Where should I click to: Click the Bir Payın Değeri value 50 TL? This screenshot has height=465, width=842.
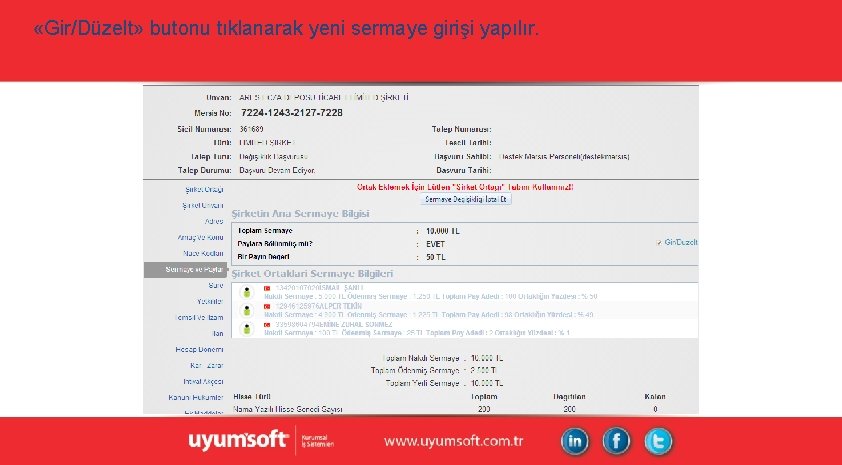[x=435, y=257]
